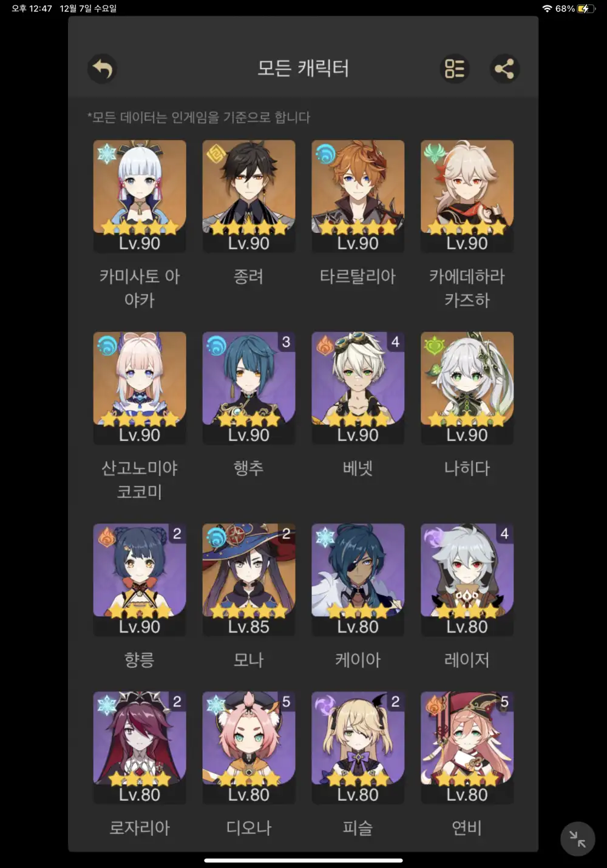
Task: Tap the back arrow icon
Action: click(x=102, y=69)
